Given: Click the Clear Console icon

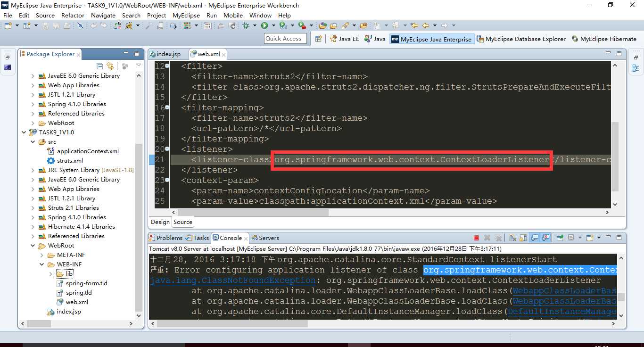Looking at the screenshot, I should (x=512, y=238).
